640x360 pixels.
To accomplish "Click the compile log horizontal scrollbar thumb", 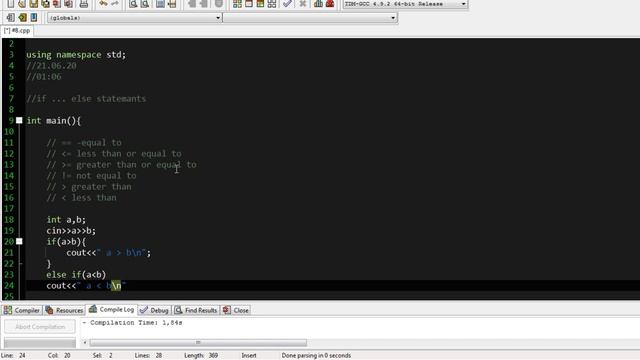I will (198, 342).
